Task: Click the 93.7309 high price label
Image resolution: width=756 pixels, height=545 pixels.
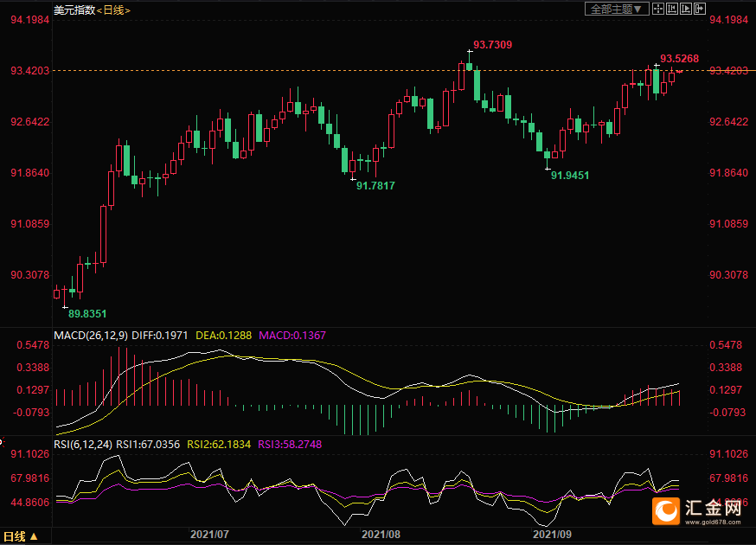Action: [492, 45]
